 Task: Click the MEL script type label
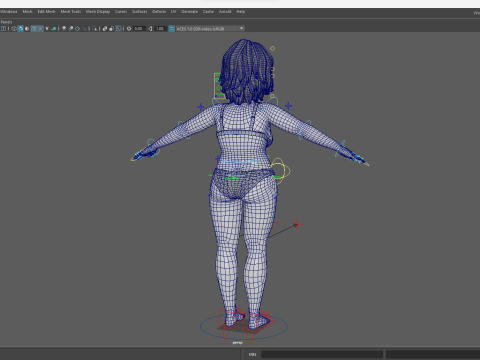pos(253,354)
